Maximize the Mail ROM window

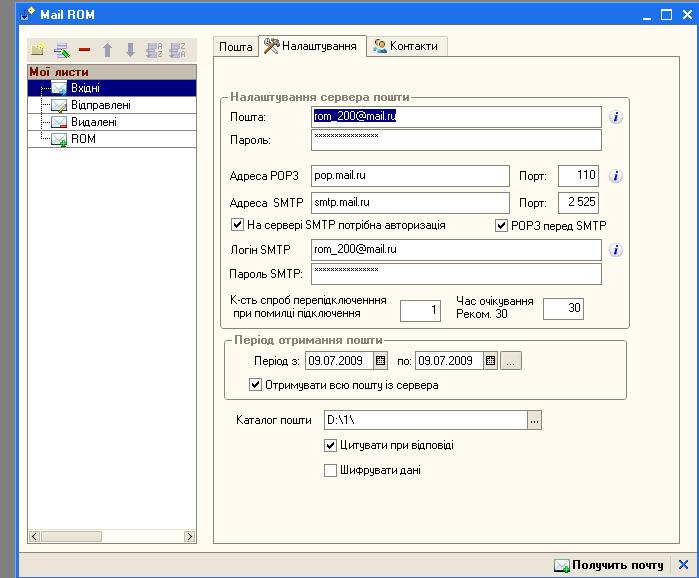coord(666,15)
